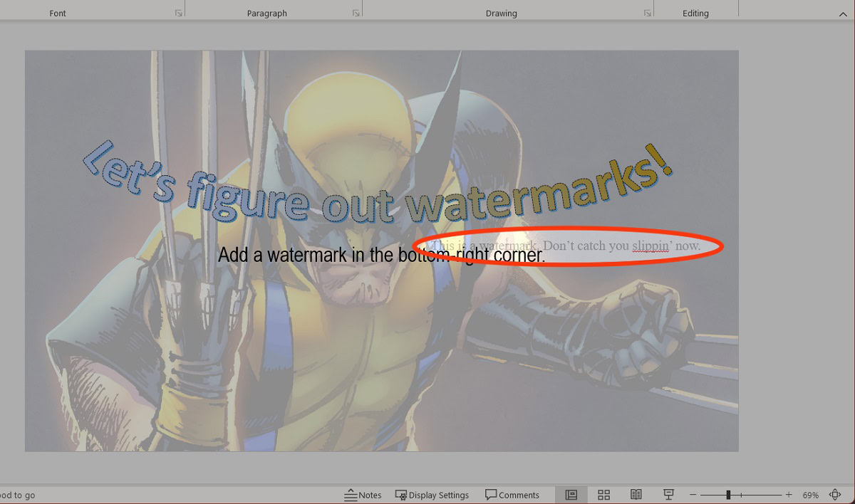Open the Drawing group dialog launcher
855x504 pixels.
(x=647, y=14)
